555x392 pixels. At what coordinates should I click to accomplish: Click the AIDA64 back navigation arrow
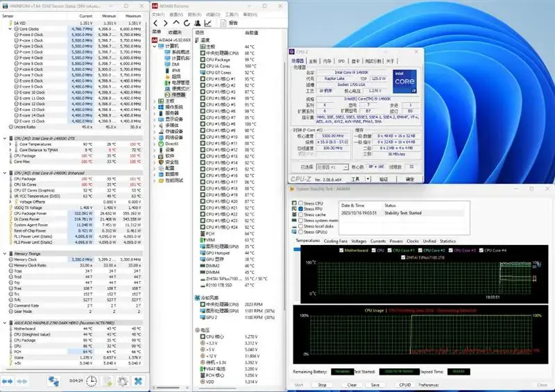tap(155, 23)
